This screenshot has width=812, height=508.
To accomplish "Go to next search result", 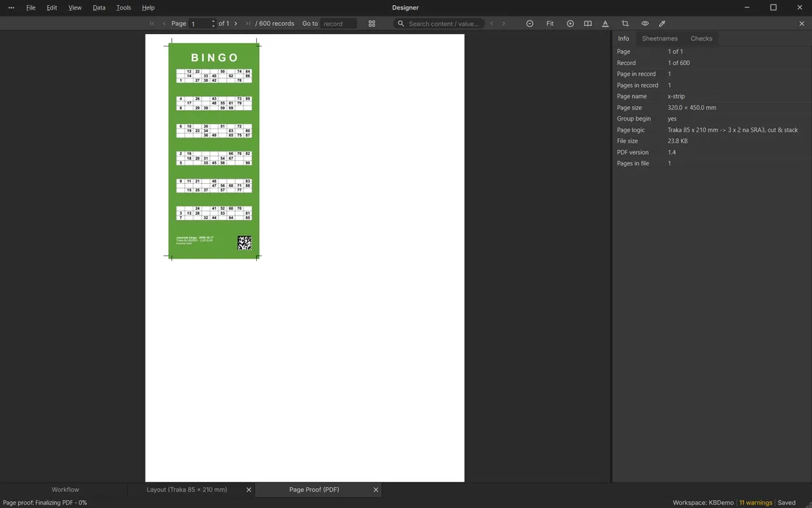I will click(503, 24).
